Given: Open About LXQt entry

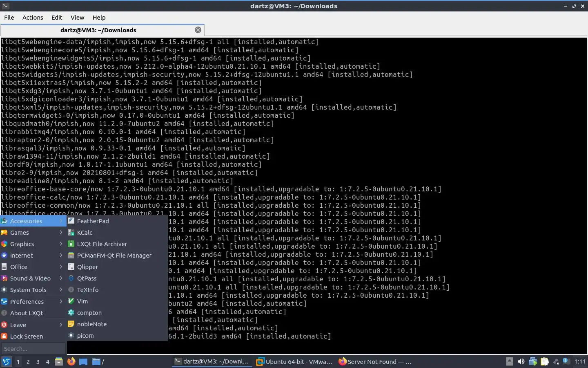Looking at the screenshot, I should [x=33, y=313].
